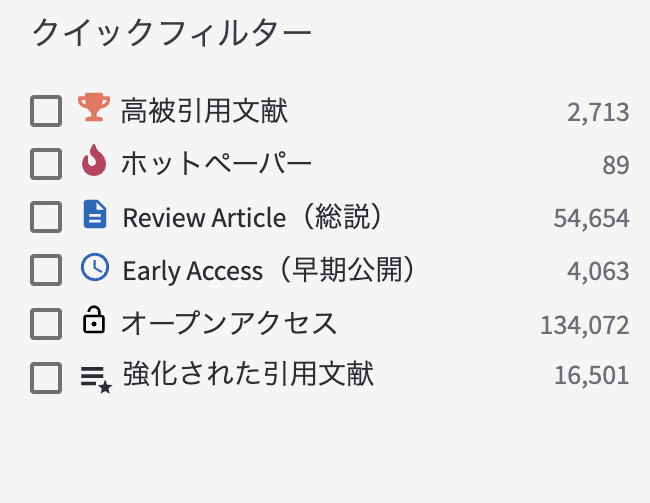Click the 強化された引用文献 label
Image resolution: width=650 pixels, height=503 pixels.
[x=247, y=375]
